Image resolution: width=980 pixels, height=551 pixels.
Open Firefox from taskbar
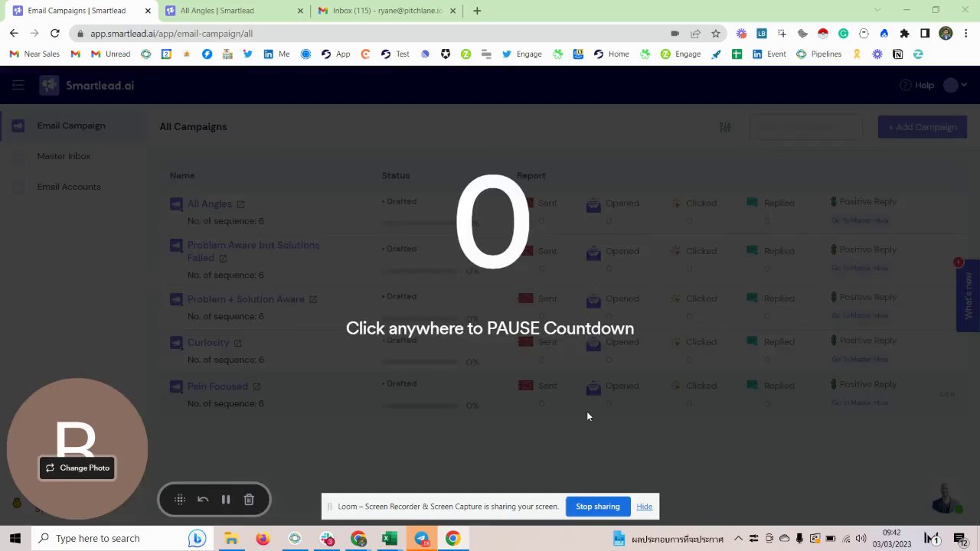[x=263, y=539]
